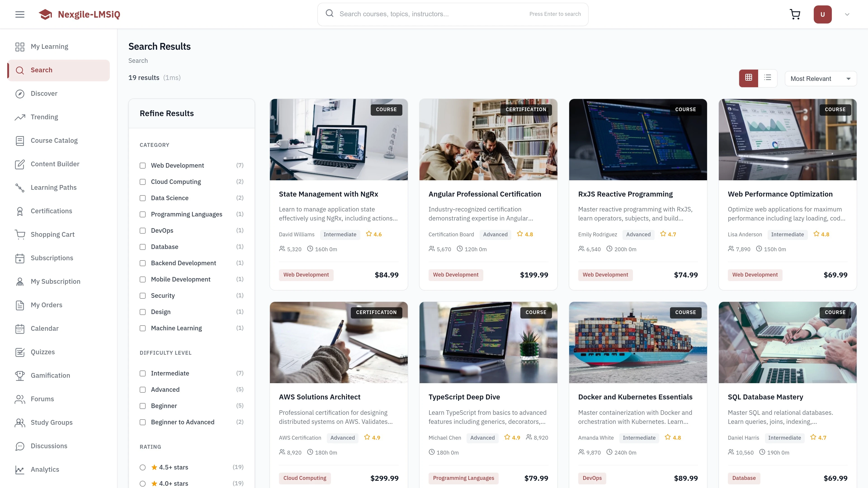Open Quizzes icon in sidebar
Viewport: 868px width, 488px height.
[20, 352]
